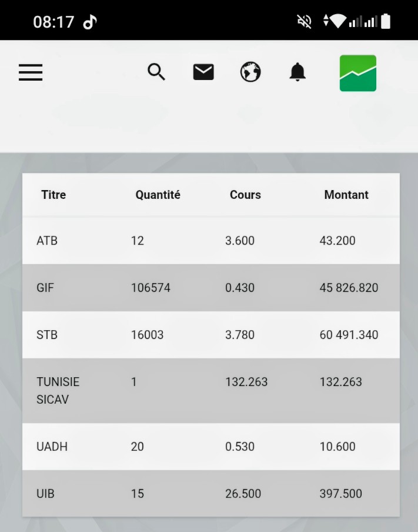Screen dimensions: 418x532
Task: Tap the battery status icon
Action: [386, 22]
